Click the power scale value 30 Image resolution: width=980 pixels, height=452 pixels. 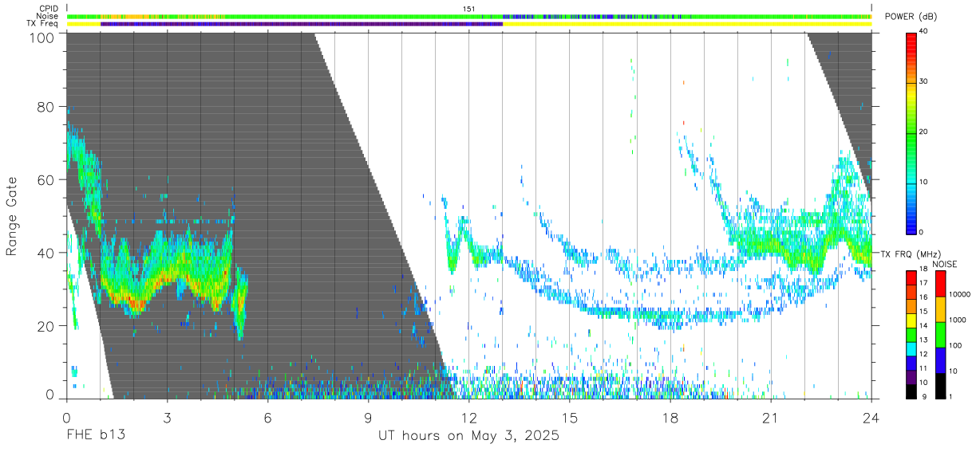[924, 82]
